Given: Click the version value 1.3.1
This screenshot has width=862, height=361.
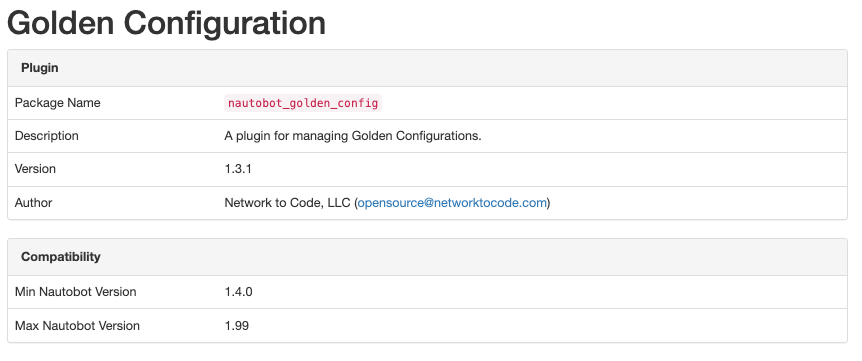Looking at the screenshot, I should [238, 169].
